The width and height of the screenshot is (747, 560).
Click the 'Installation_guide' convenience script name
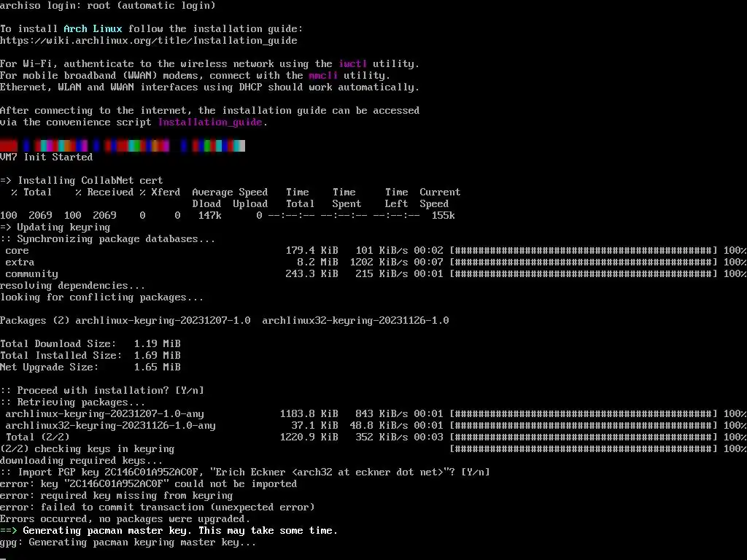coord(210,122)
